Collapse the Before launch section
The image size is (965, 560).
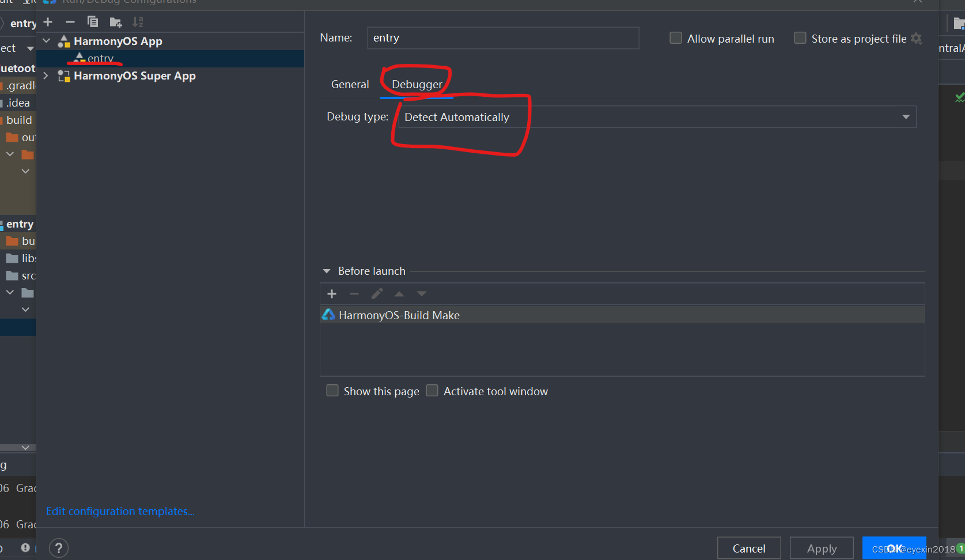(x=327, y=271)
